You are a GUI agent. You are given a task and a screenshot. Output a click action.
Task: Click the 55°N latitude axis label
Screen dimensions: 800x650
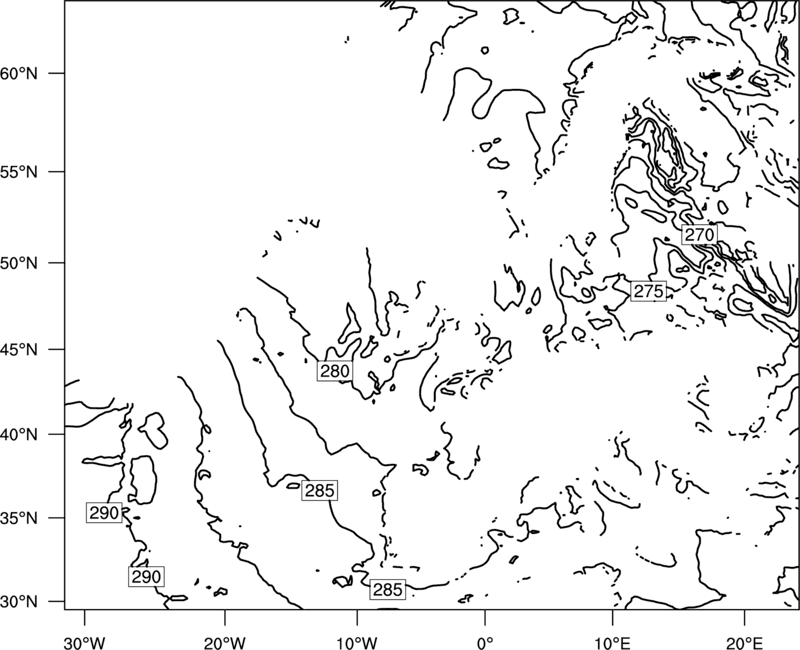coord(19,172)
